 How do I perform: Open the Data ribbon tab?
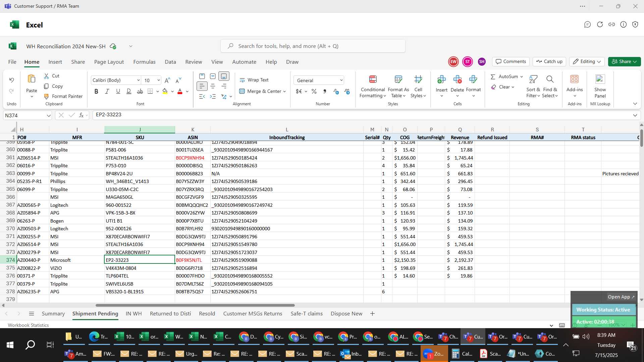(x=170, y=62)
